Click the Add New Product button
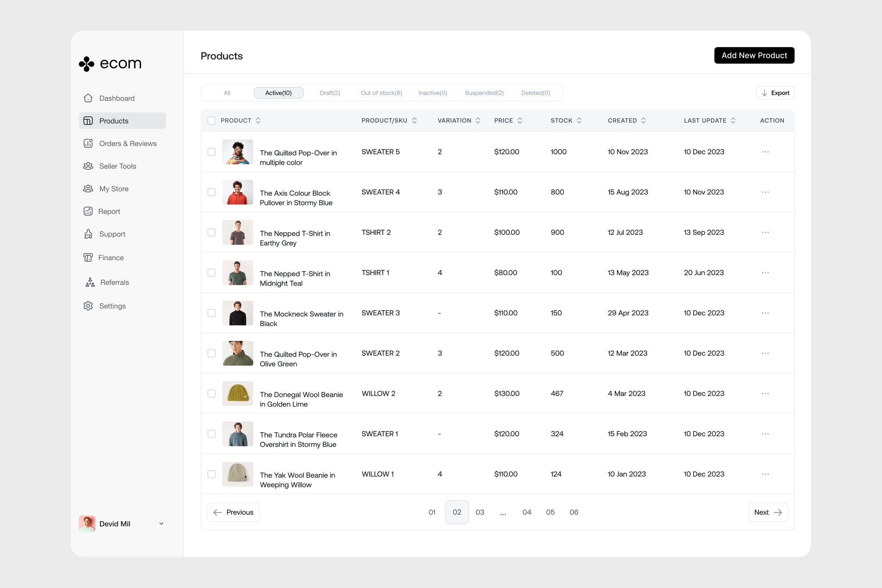This screenshot has width=882, height=588. (754, 55)
